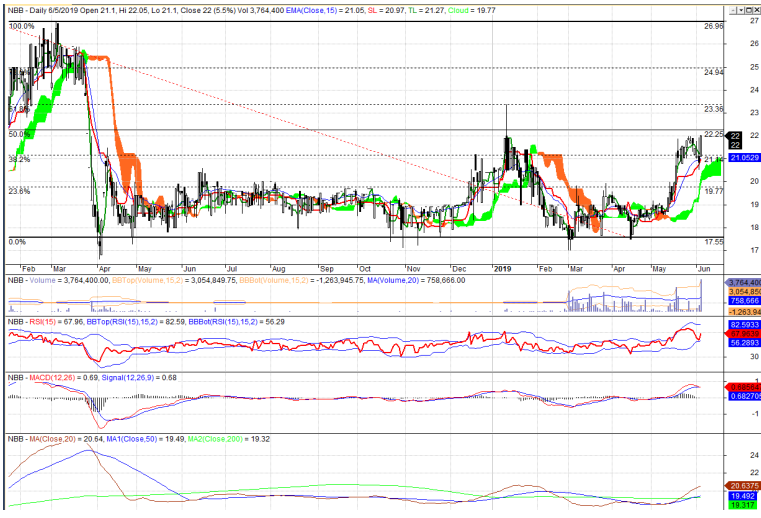761x518 pixels.
Task: Click the blue 19.492 MA value tag
Action: [x=743, y=496]
